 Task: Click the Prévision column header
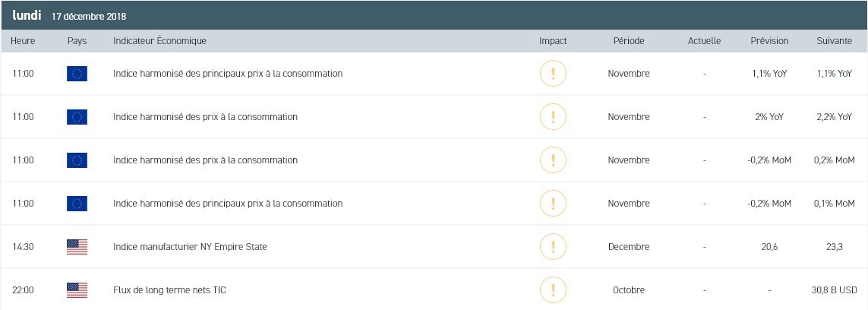pyautogui.click(x=769, y=41)
